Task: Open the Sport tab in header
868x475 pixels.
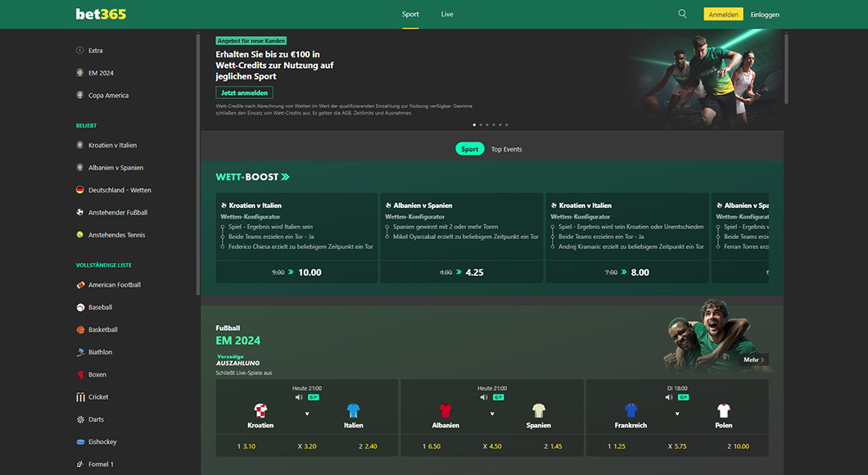Action: 410,15
